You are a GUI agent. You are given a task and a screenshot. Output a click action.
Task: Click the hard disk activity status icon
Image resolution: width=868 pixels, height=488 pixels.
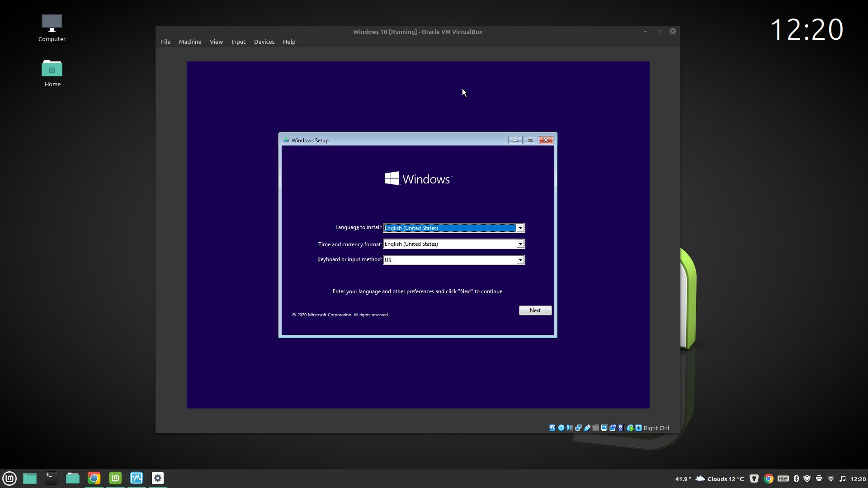pos(552,427)
